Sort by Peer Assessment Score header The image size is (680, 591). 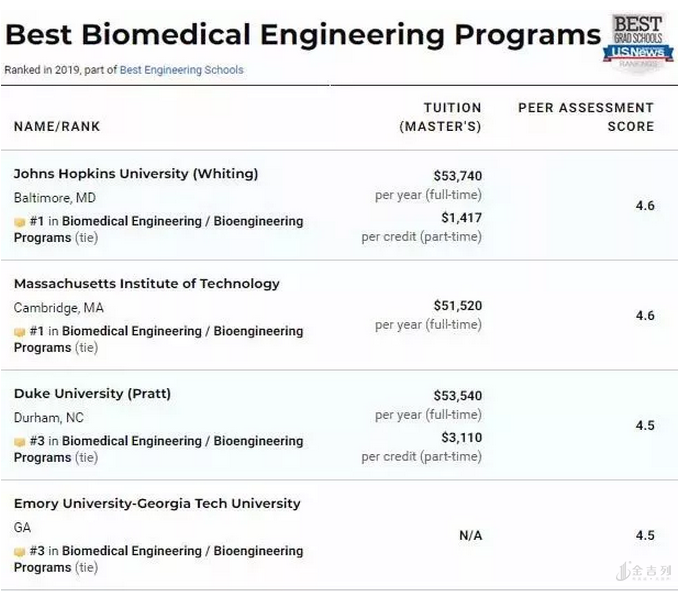pyautogui.click(x=586, y=117)
